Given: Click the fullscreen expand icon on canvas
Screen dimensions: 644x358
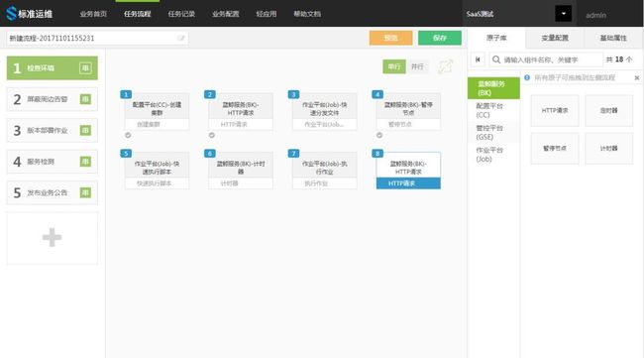Looking at the screenshot, I should coord(446,66).
